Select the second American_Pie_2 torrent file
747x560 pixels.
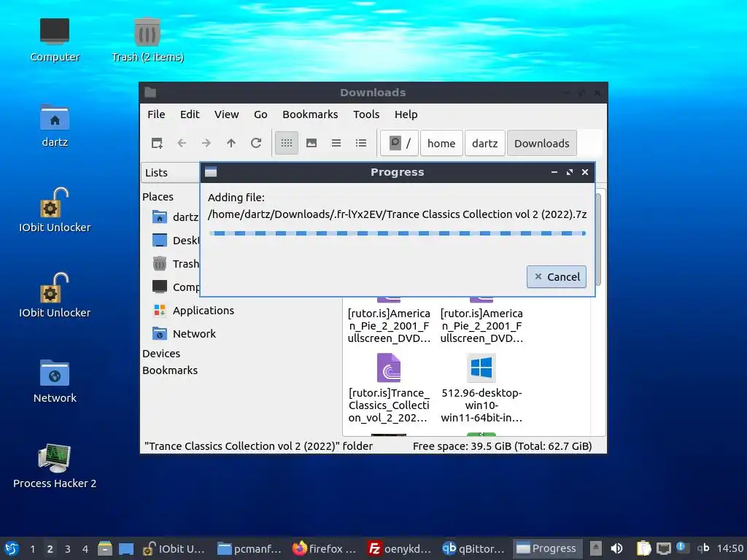coord(481,320)
